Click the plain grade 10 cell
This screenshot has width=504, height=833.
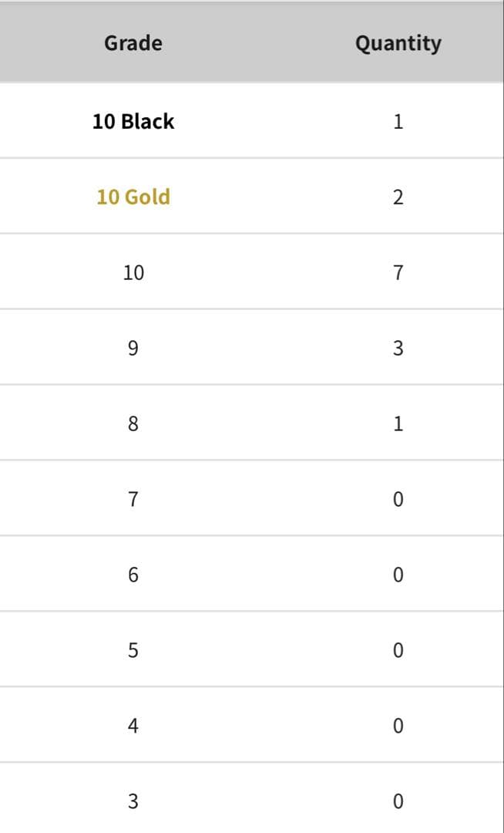[133, 272]
